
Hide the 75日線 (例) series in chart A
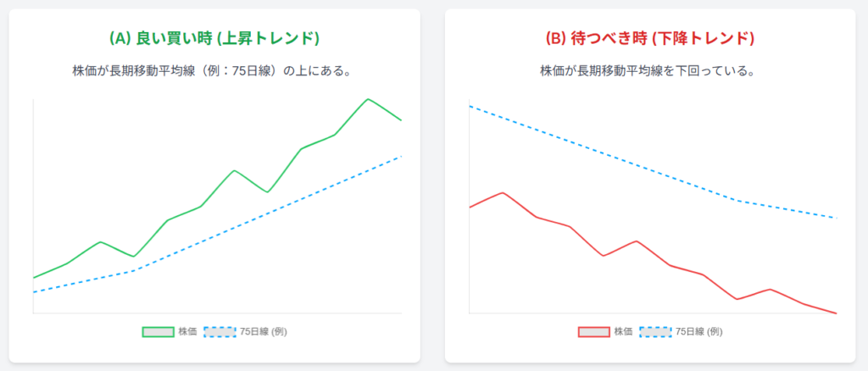tap(263, 331)
